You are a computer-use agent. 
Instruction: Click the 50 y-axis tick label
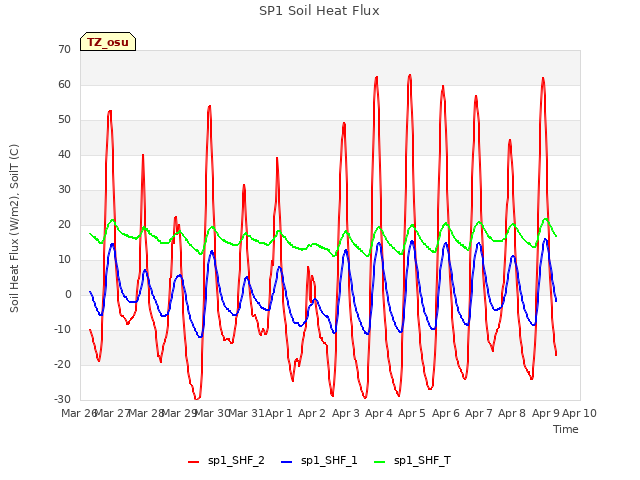pos(64,120)
